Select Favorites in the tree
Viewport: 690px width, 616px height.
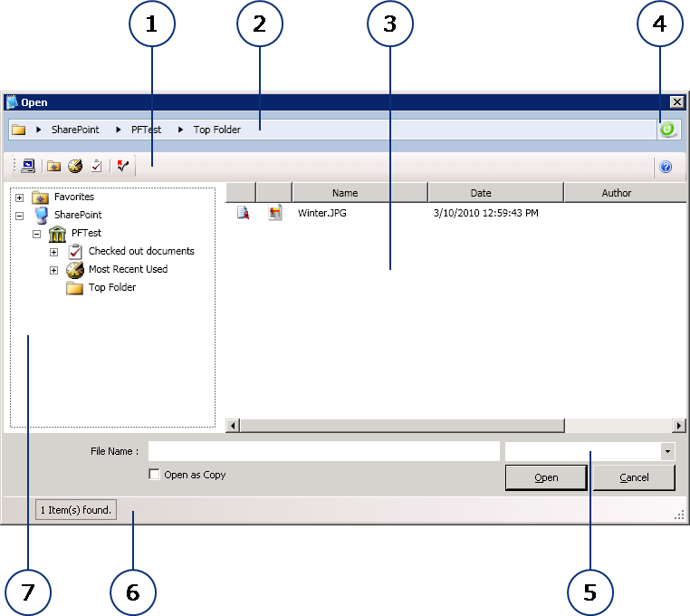[x=74, y=197]
